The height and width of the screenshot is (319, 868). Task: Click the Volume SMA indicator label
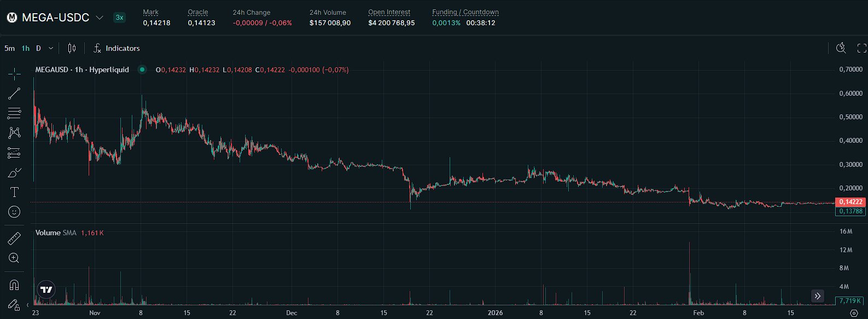[56, 233]
